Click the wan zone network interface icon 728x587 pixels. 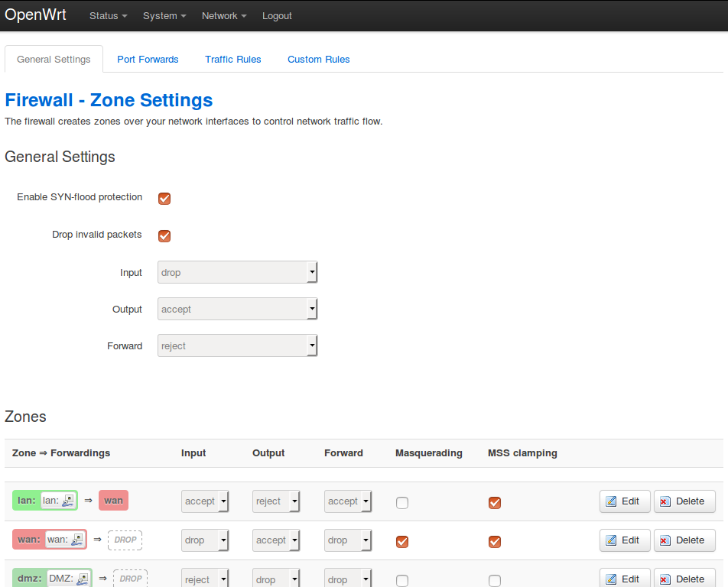tap(76, 540)
